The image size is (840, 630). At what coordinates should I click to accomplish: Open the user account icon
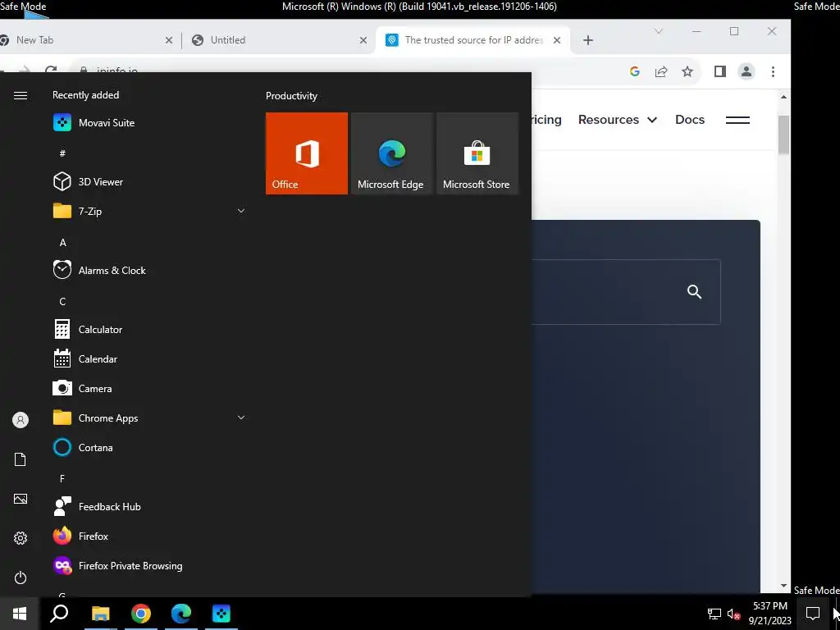coord(21,420)
